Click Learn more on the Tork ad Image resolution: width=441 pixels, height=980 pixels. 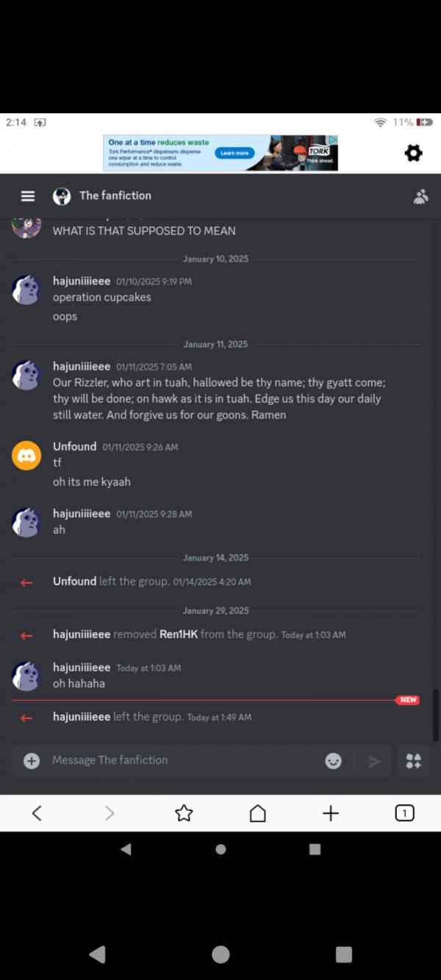tap(234, 153)
